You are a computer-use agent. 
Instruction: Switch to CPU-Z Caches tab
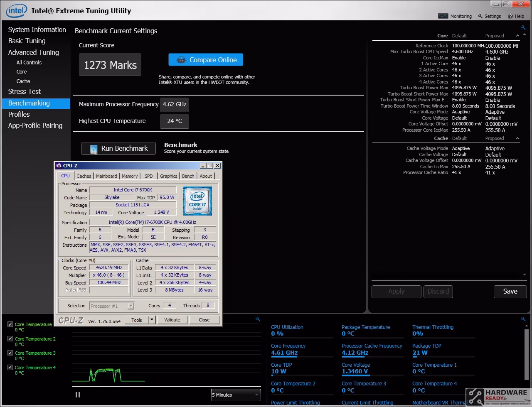point(84,176)
